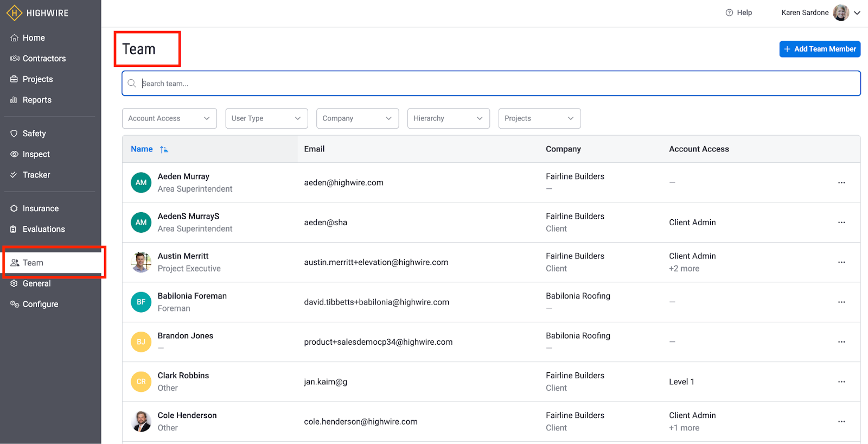Open more options for Aeden Murray
This screenshot has height=444, width=868.
pos(841,182)
